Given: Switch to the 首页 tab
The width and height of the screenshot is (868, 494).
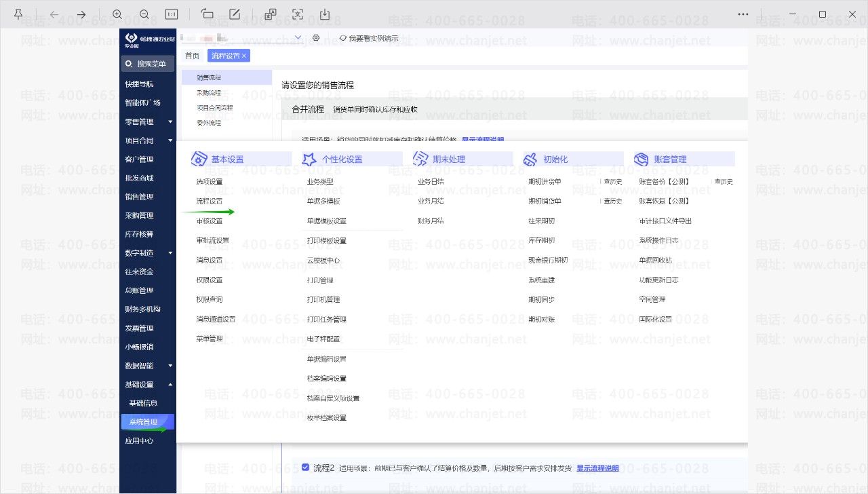Looking at the screenshot, I should 193,56.
